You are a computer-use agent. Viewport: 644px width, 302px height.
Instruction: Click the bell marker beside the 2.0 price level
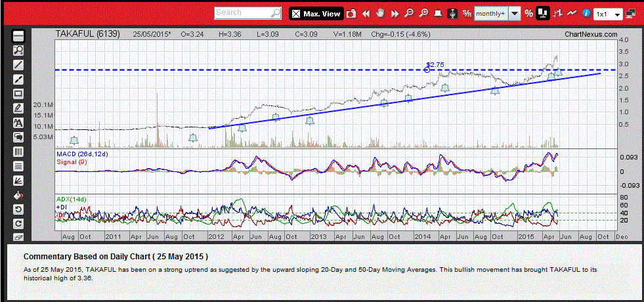[x=445, y=87]
